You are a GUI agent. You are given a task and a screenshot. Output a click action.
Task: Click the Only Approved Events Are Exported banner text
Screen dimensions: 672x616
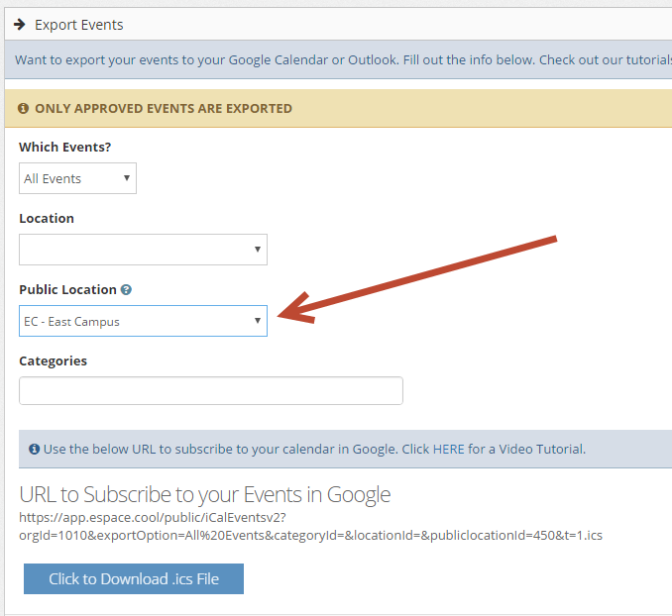click(164, 108)
